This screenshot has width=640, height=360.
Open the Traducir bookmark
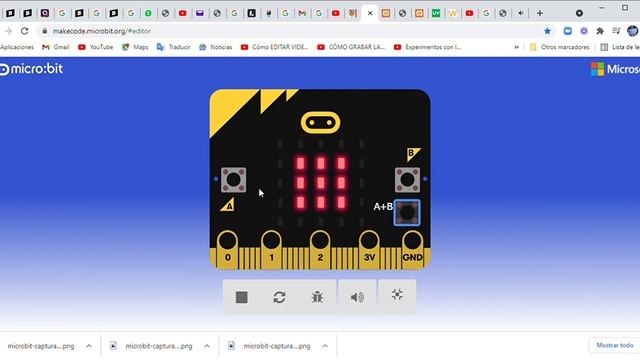click(173, 47)
